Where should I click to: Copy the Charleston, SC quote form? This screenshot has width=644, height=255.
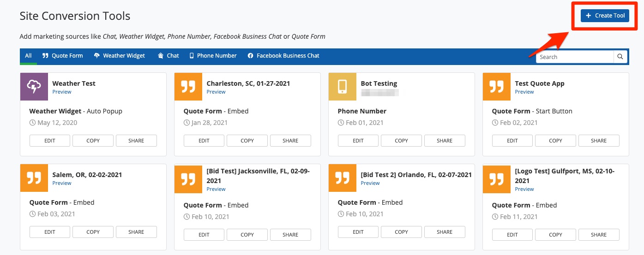pos(247,141)
